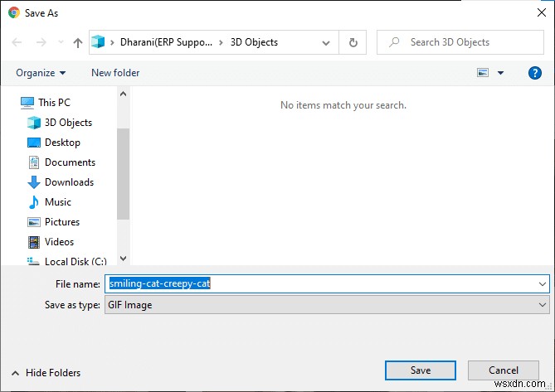Screen dimensions: 555x392
Task: Open the recent locations dropdown arrow
Action: point(61,42)
